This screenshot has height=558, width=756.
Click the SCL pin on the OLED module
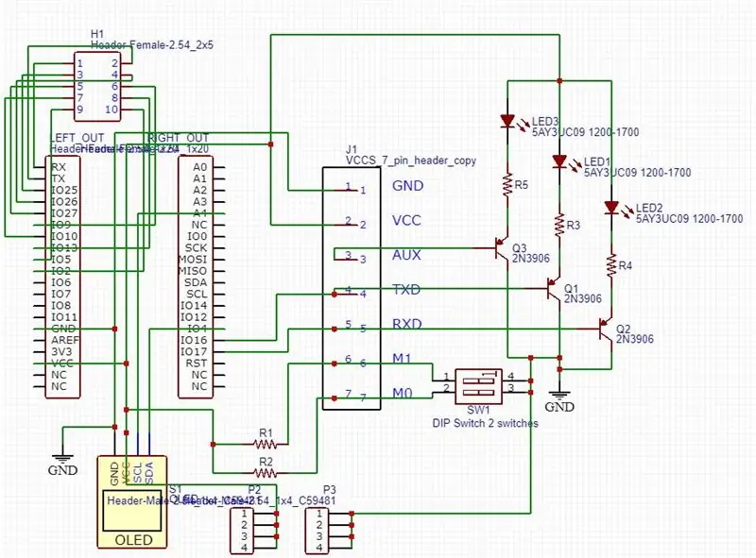point(137,473)
